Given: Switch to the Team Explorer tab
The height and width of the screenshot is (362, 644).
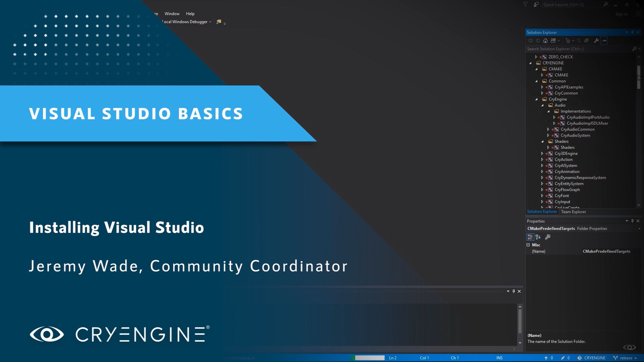Looking at the screenshot, I should point(574,212).
